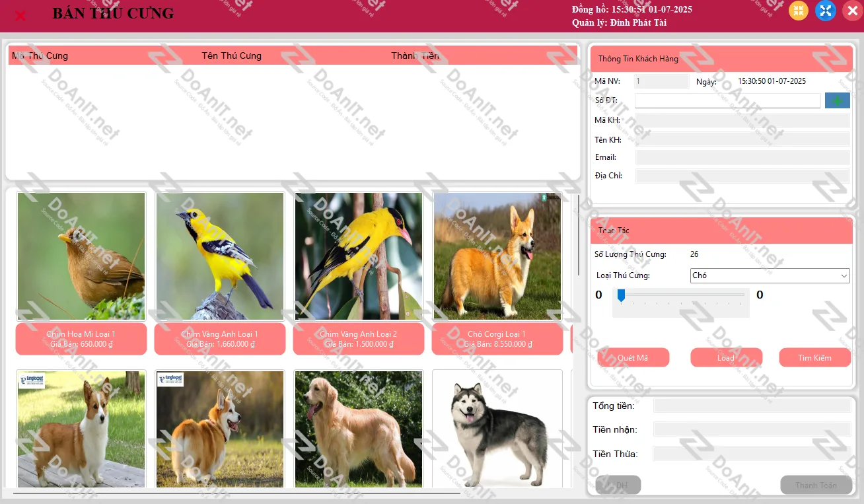
Task: Click the yellow shrink window icon
Action: pyautogui.click(x=799, y=11)
